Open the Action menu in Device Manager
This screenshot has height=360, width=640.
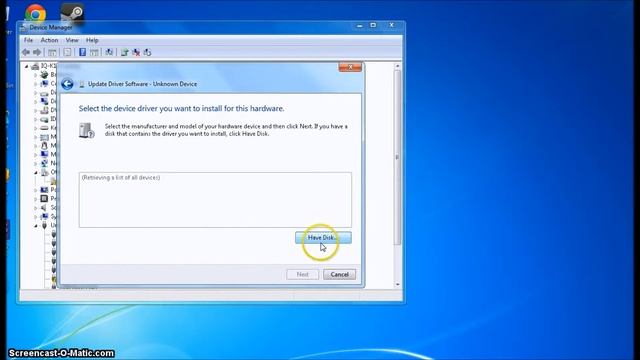(x=49, y=40)
